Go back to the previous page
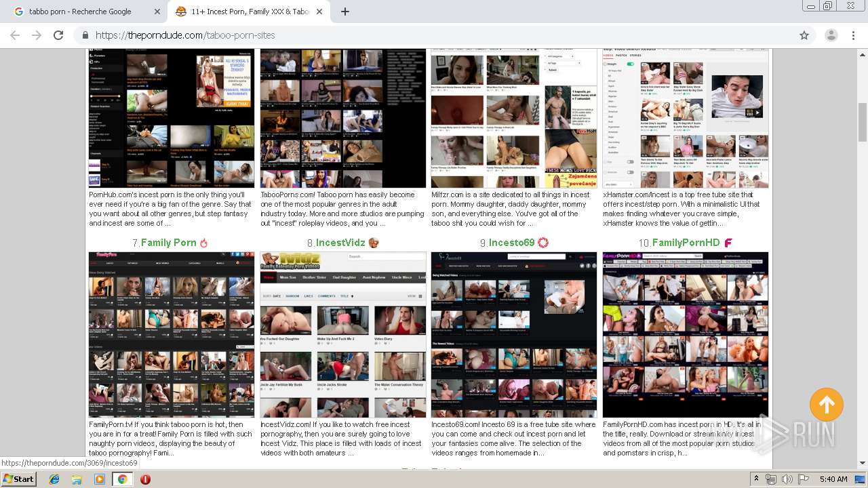This screenshot has height=488, width=868. coord(15,35)
